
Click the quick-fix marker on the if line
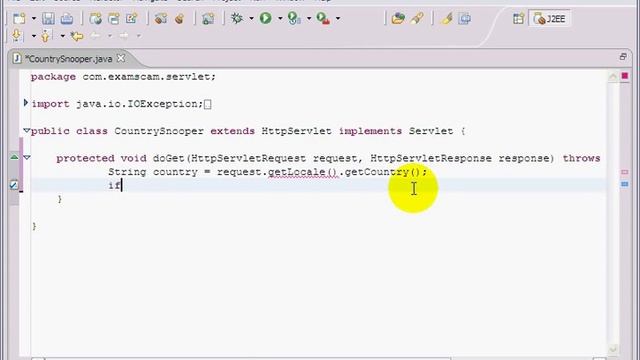click(x=14, y=185)
